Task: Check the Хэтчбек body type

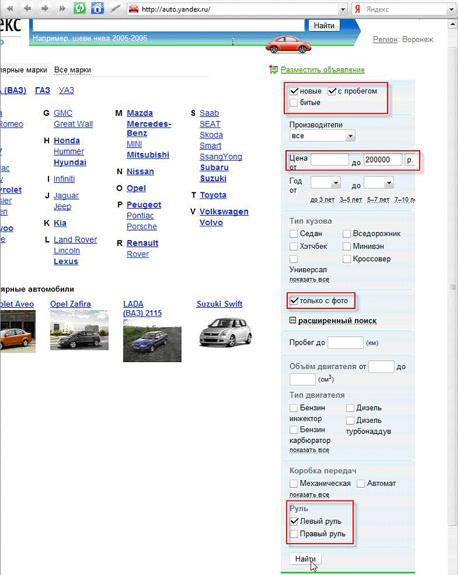Action: [x=294, y=246]
